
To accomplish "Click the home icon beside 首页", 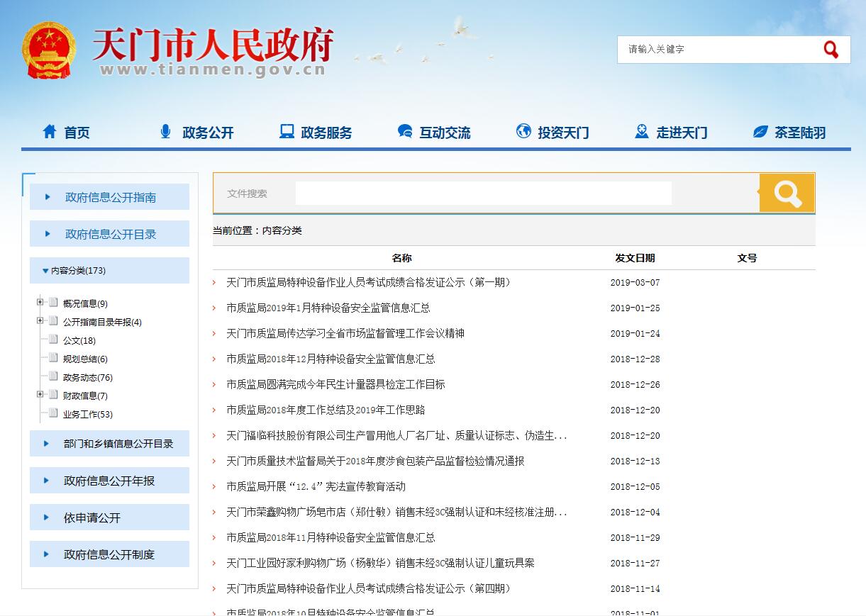I will coord(50,132).
